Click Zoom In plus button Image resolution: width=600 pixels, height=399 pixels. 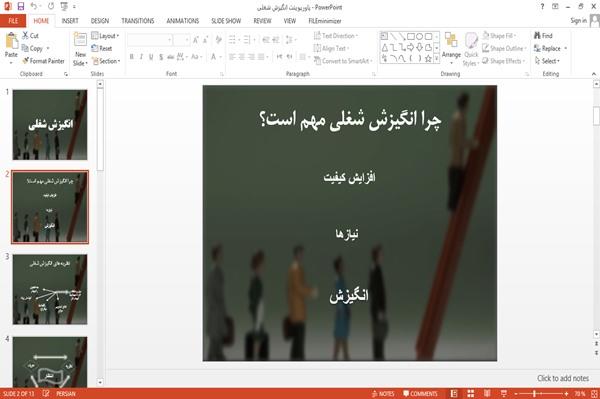tap(566, 394)
